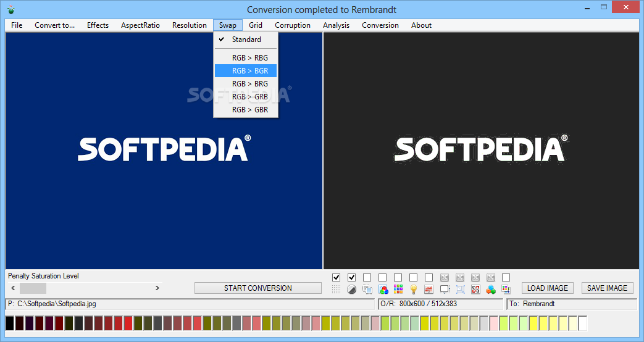
Task: Check the box above the light bulb
Action: pyautogui.click(x=414, y=278)
